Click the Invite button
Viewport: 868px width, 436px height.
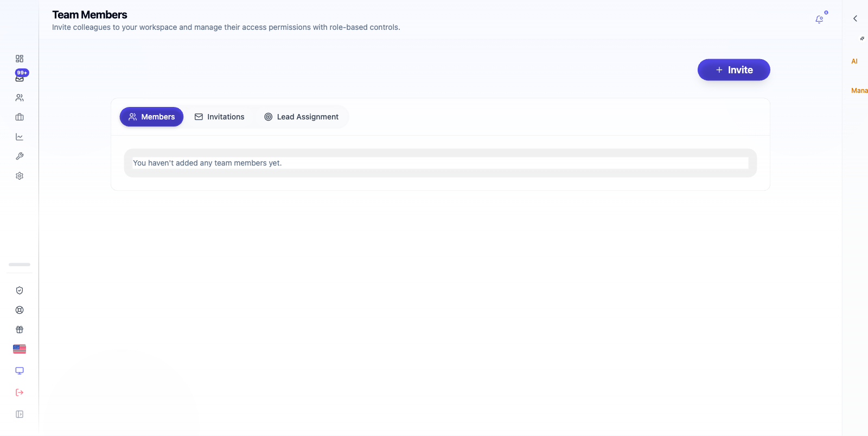734,70
